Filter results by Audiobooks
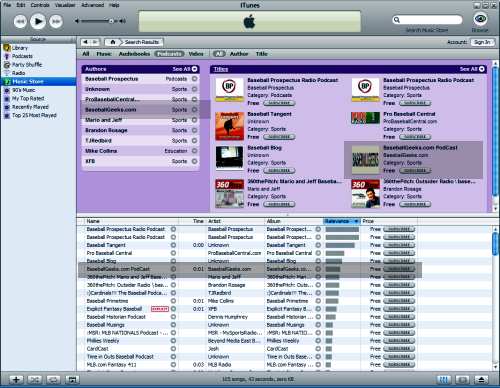Image resolution: width=500 pixels, height=388 pixels. pyautogui.click(x=134, y=54)
